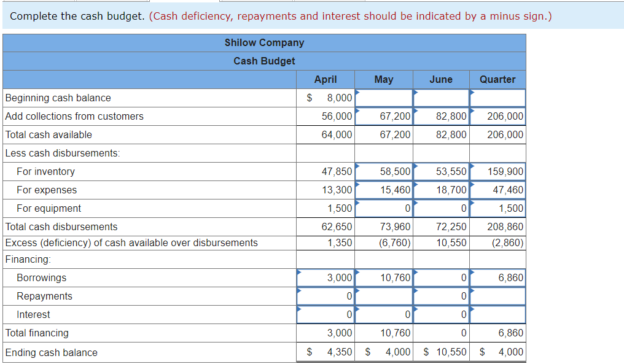Click the Quarter interest blank input cell
The image size is (624, 364).
coord(497,314)
